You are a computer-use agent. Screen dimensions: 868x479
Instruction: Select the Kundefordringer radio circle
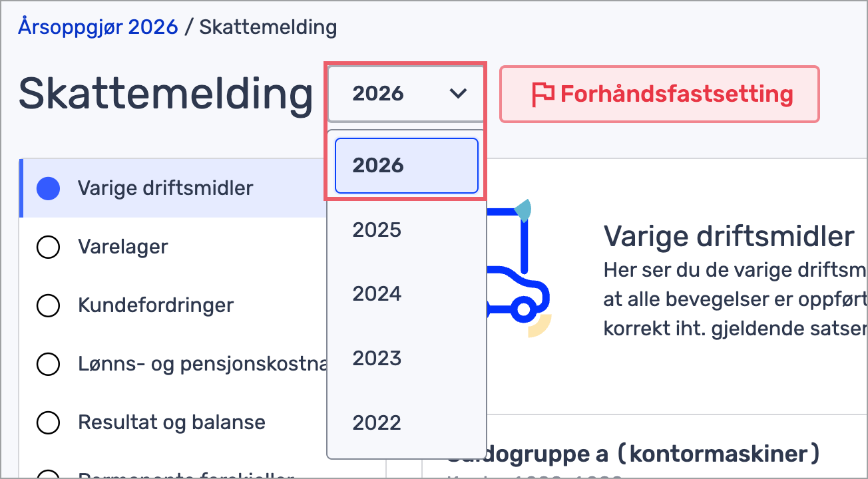click(48, 305)
